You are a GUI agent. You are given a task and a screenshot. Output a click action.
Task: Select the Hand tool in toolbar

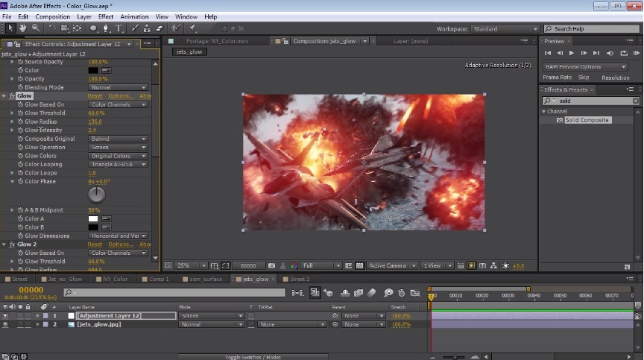(x=22, y=28)
